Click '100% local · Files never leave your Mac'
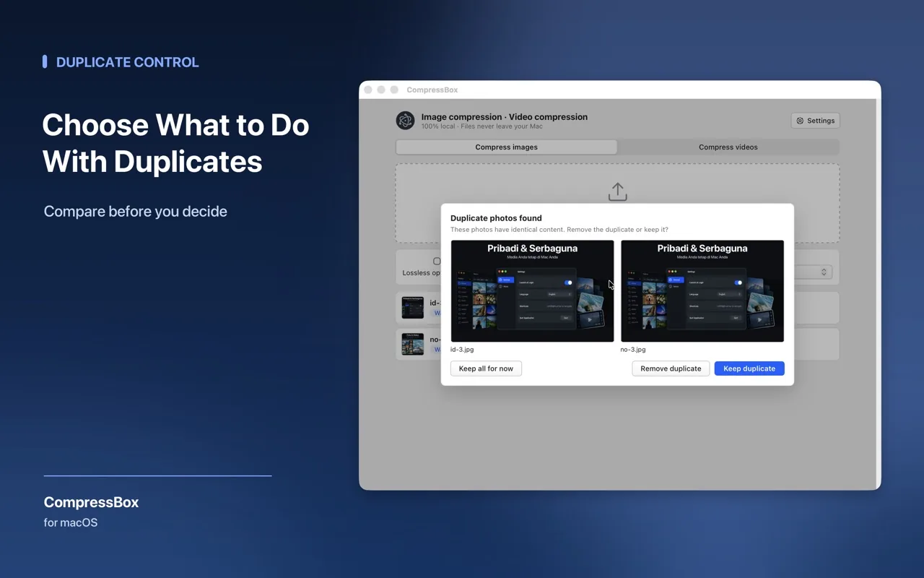Image resolution: width=924 pixels, height=578 pixels. (482, 126)
